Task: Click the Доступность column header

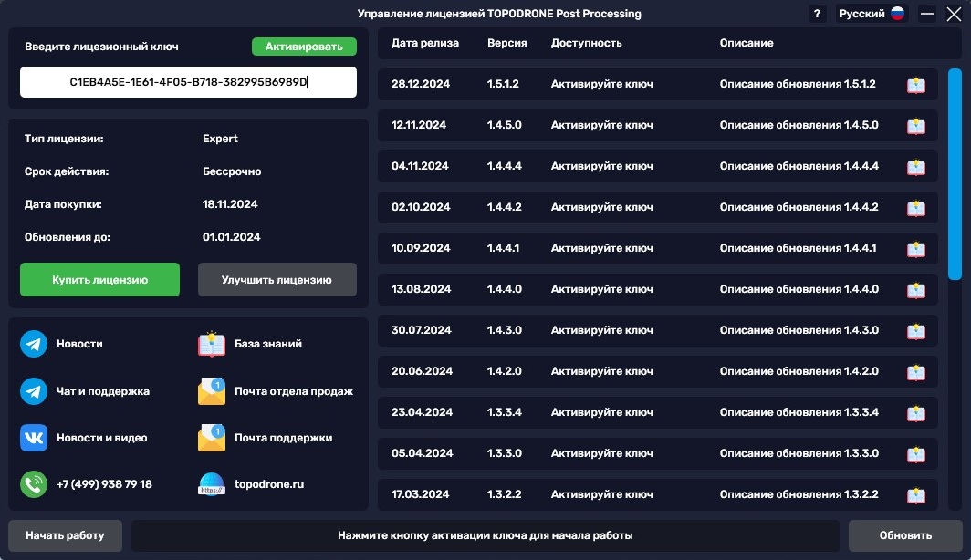Action: tap(587, 43)
